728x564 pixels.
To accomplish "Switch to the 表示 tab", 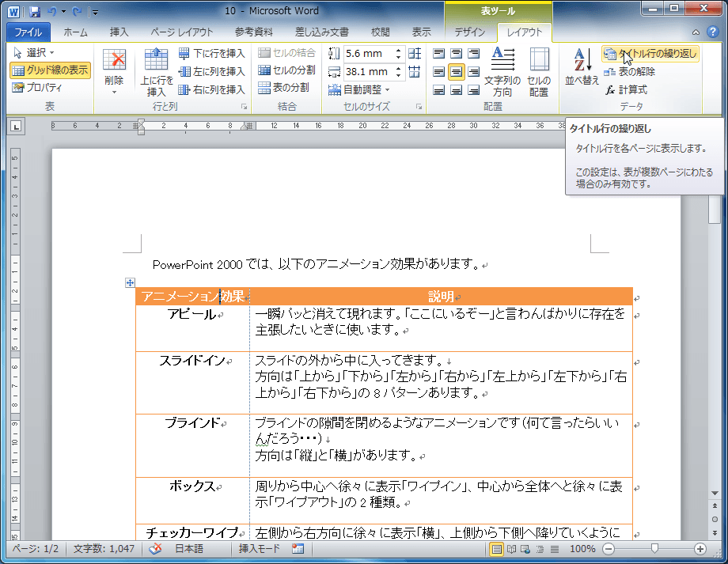I will point(421,32).
